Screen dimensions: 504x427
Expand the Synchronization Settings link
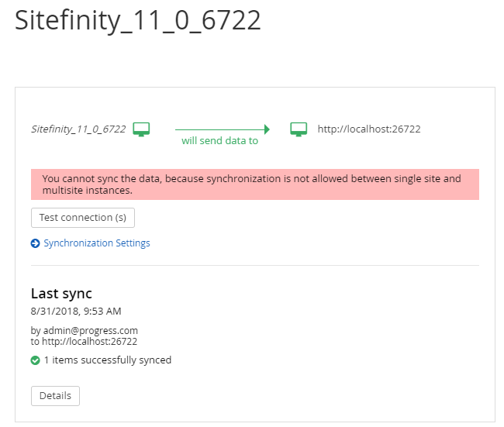(97, 243)
